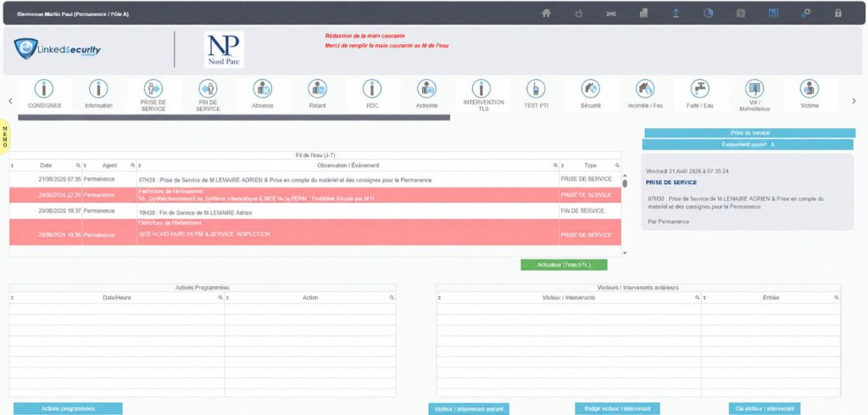Sort the Type column using its arrows

563,165
